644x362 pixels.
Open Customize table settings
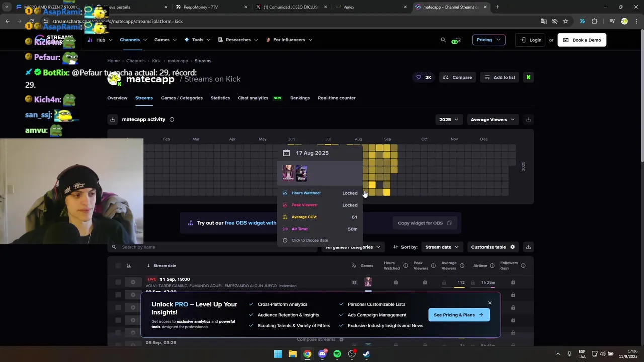click(x=493, y=247)
